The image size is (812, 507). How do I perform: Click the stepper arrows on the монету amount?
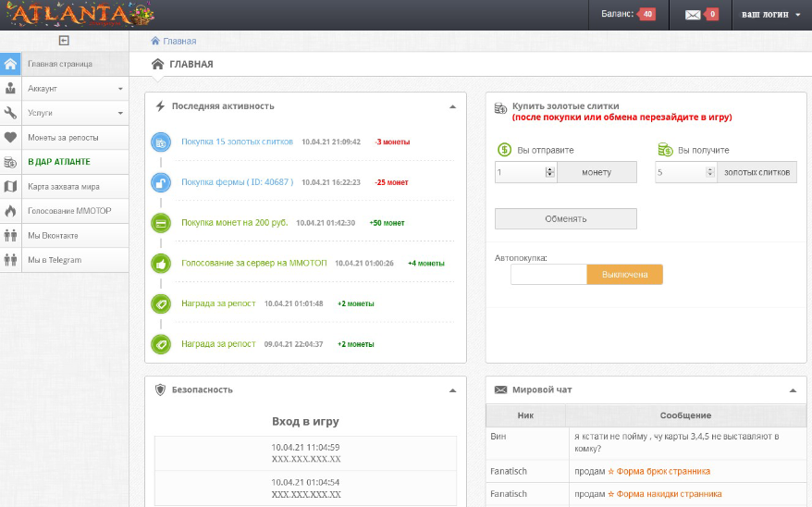click(x=550, y=172)
